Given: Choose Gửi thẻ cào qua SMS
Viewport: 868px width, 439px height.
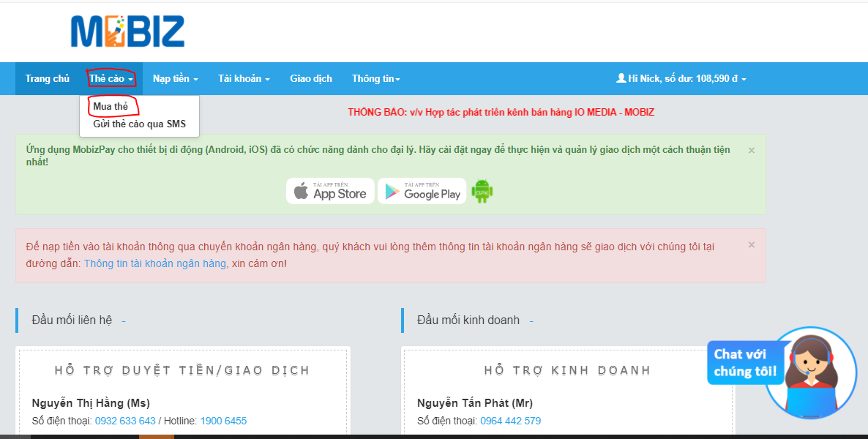Looking at the screenshot, I should 139,124.
